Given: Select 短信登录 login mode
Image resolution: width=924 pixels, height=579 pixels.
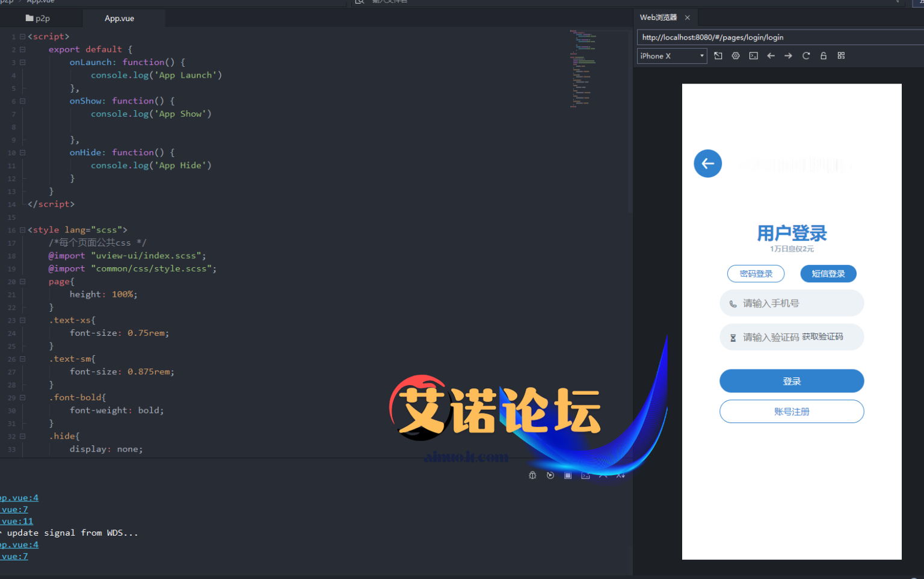Looking at the screenshot, I should click(828, 274).
